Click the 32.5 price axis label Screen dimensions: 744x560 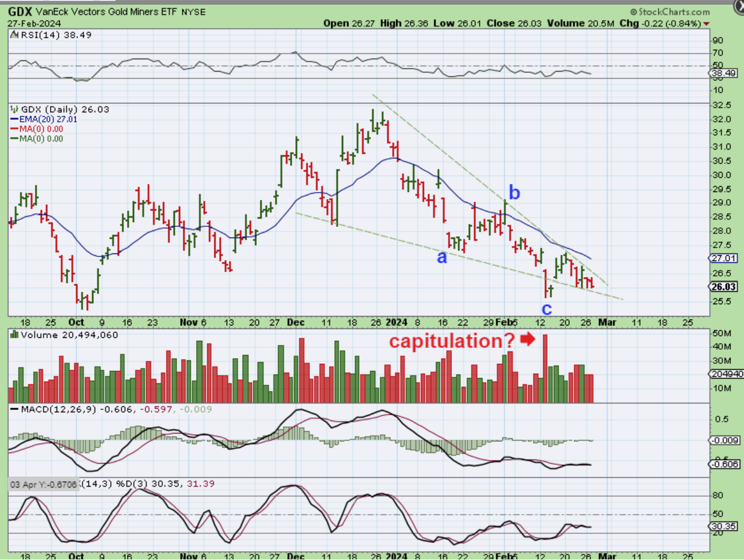click(723, 105)
